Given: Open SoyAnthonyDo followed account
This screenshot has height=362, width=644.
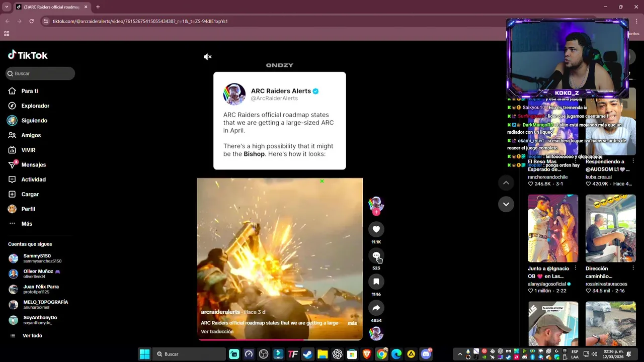Looking at the screenshot, I should (x=39, y=320).
